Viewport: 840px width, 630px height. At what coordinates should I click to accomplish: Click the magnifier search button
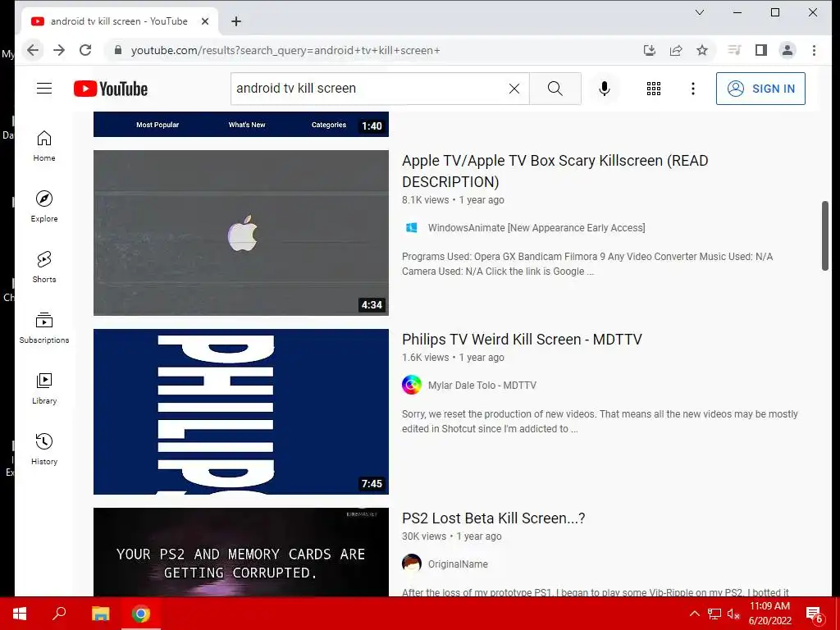coord(555,89)
